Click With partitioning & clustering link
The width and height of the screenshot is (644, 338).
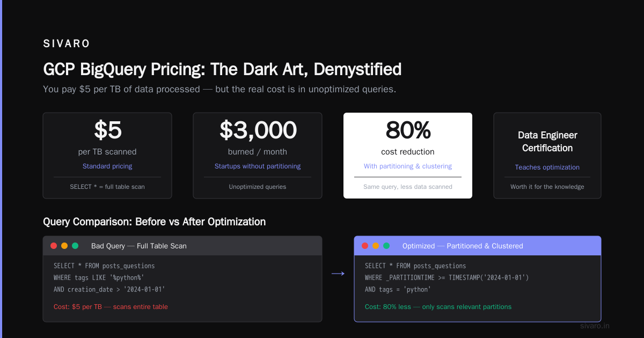pyautogui.click(x=408, y=166)
